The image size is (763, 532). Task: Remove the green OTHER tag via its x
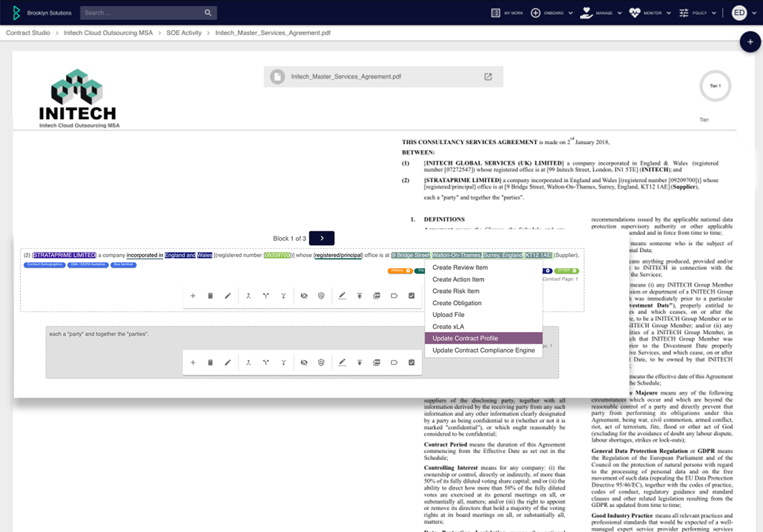click(574, 271)
